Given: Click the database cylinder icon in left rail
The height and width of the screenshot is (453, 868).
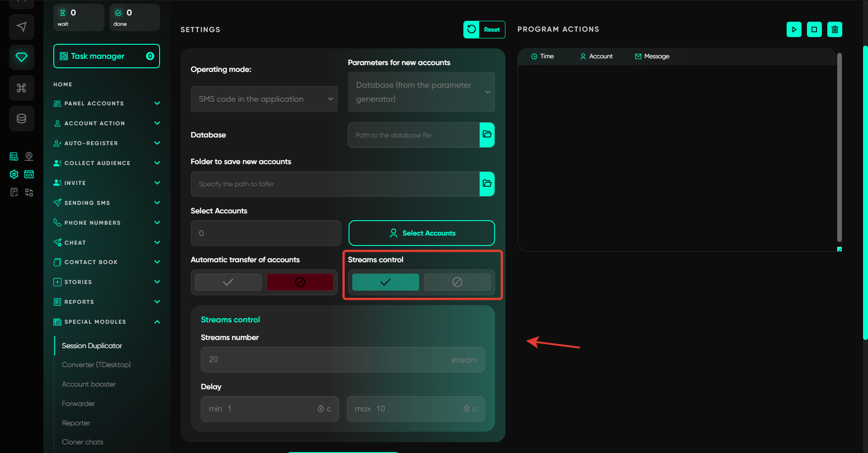Looking at the screenshot, I should click(x=21, y=118).
